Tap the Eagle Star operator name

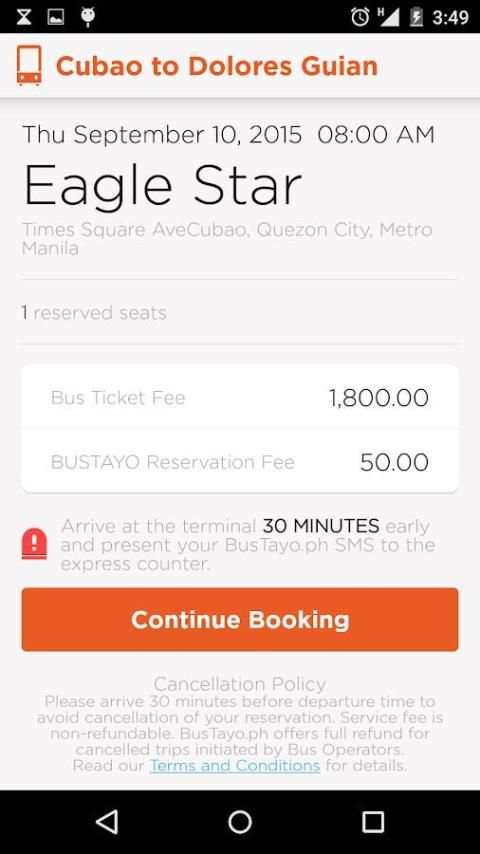[162, 186]
